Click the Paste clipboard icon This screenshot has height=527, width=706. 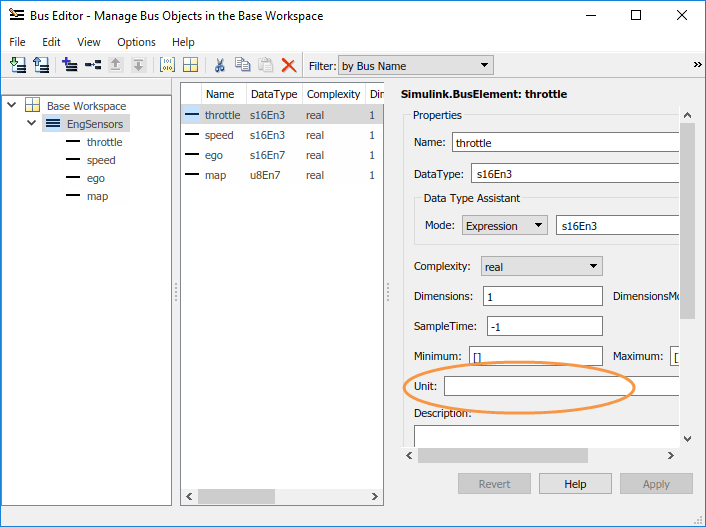266,65
